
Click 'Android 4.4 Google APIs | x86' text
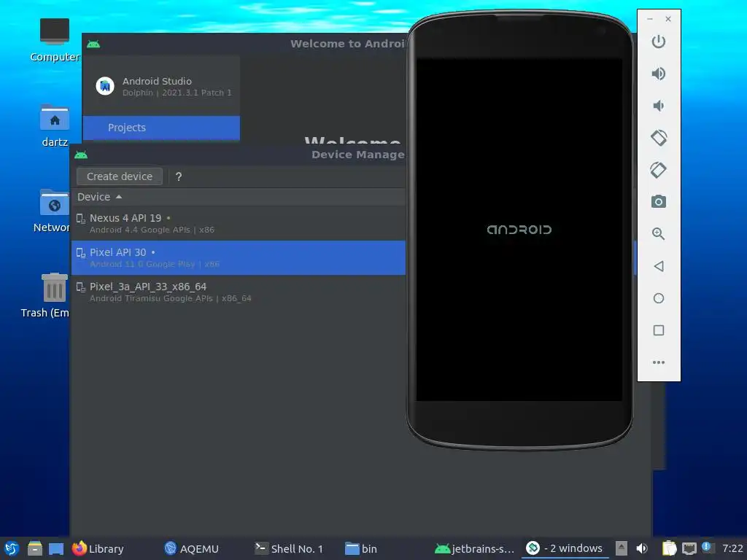pyautogui.click(x=152, y=230)
